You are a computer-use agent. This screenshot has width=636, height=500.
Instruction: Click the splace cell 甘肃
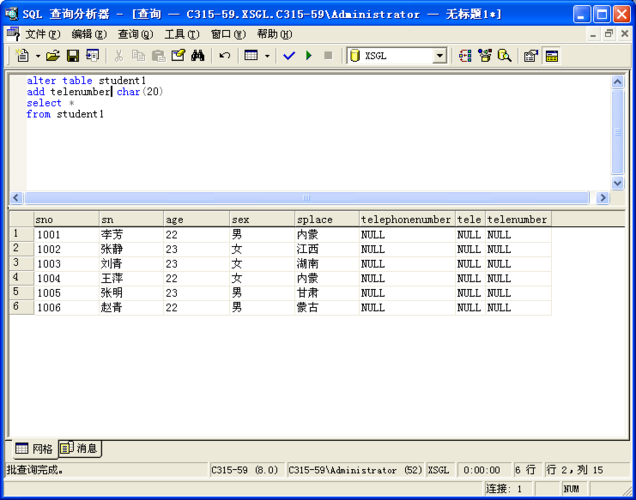click(327, 293)
